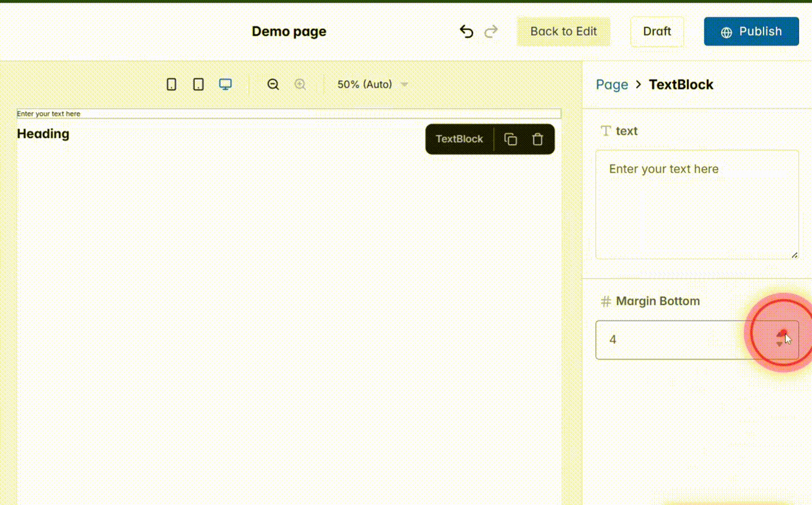Switch to tablet preview mode
Screen dimensions: 812x505
[x=198, y=83]
